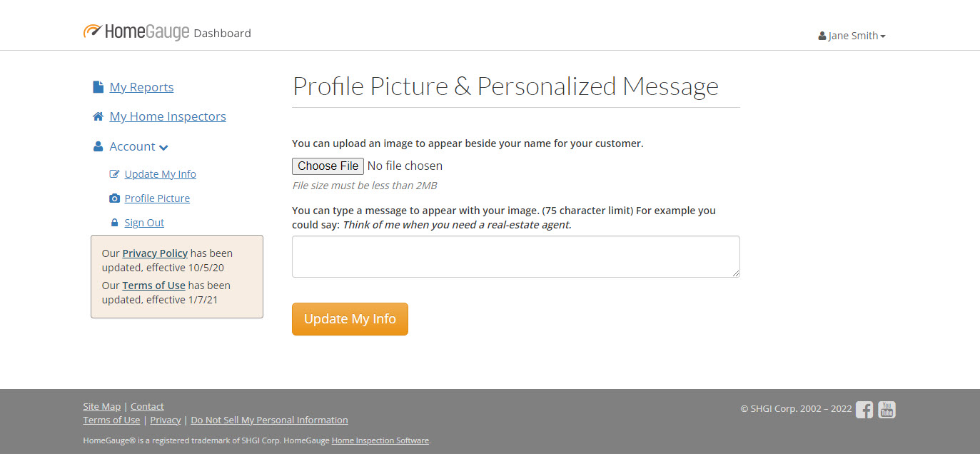Open the YouTube icon in footer
This screenshot has width=980, height=474.
[886, 410]
